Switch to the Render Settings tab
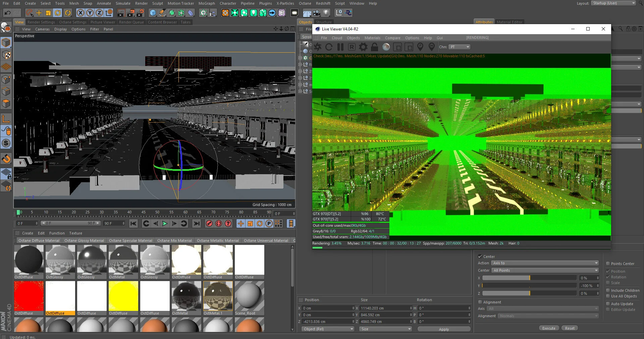The width and height of the screenshot is (644, 339). pyautogui.click(x=41, y=22)
